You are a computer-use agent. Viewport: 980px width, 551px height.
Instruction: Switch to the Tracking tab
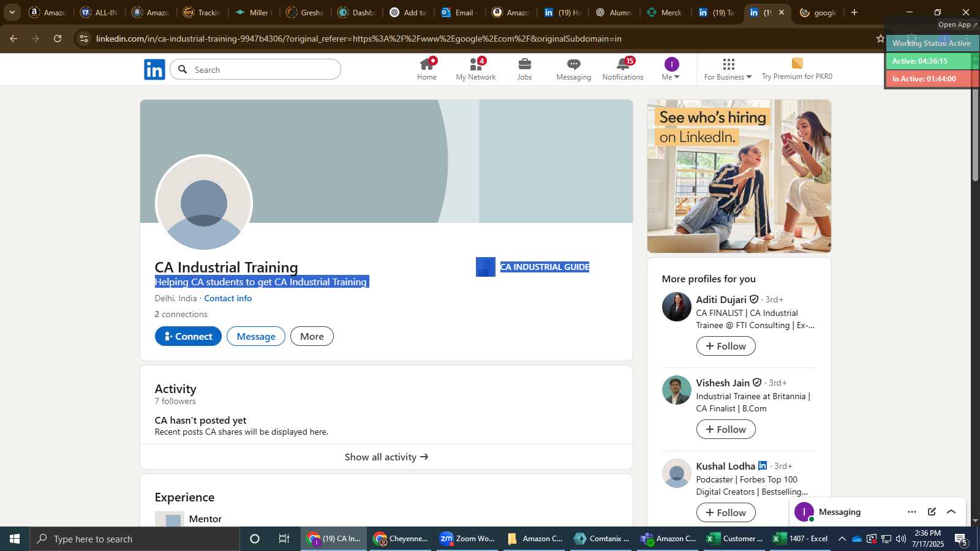pyautogui.click(x=202, y=12)
